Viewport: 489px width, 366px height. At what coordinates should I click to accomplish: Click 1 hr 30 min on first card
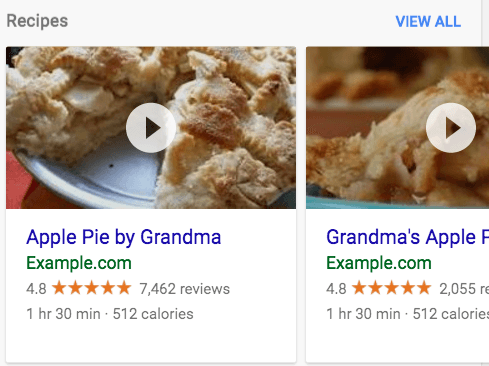tap(63, 314)
